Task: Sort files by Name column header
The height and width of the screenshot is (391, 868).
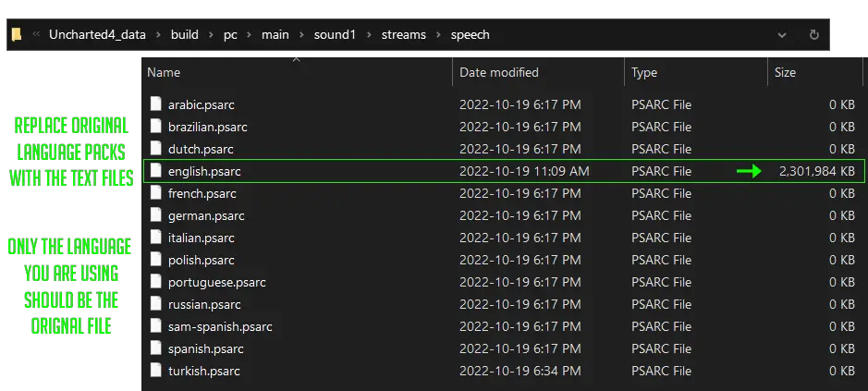Action: (x=164, y=72)
